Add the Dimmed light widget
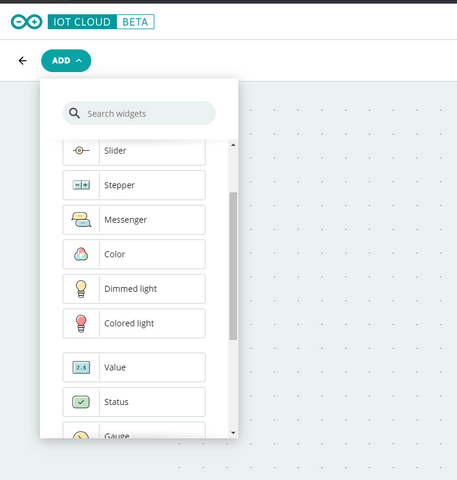This screenshot has width=457, height=480. 134,289
